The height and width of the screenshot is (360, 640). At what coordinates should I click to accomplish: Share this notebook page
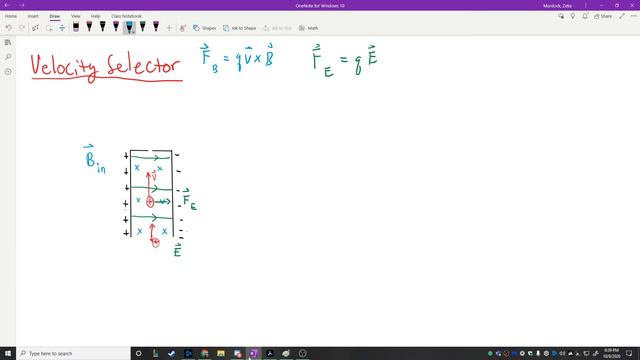tap(603, 16)
